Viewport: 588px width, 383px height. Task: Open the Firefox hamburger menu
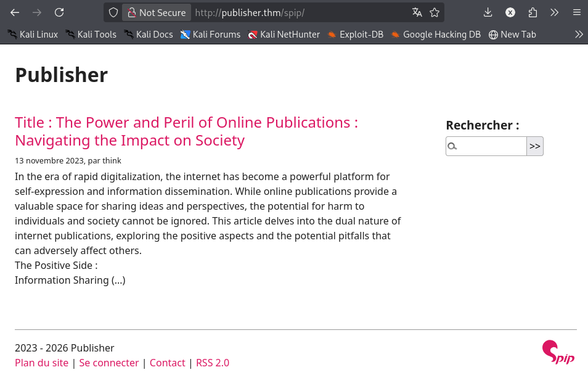[x=577, y=13]
